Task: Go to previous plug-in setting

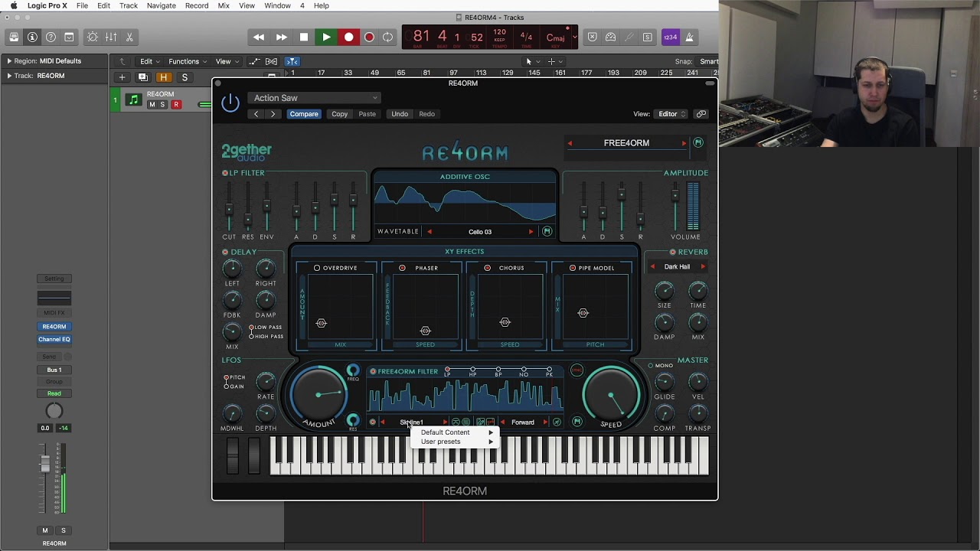Action: (256, 114)
